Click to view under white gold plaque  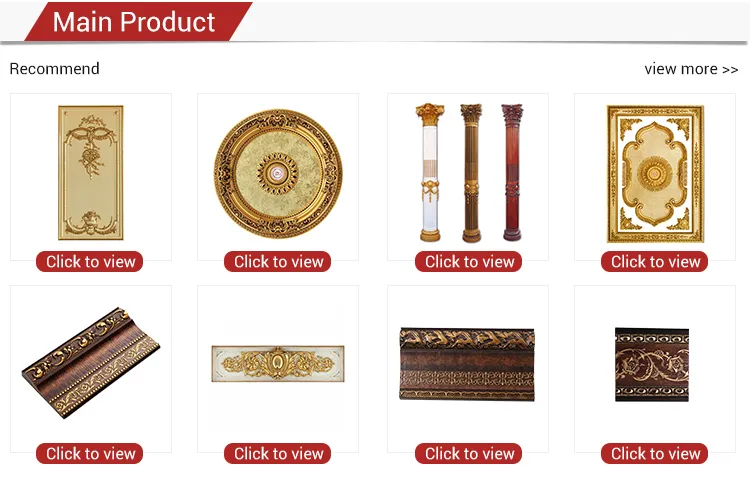point(277,453)
